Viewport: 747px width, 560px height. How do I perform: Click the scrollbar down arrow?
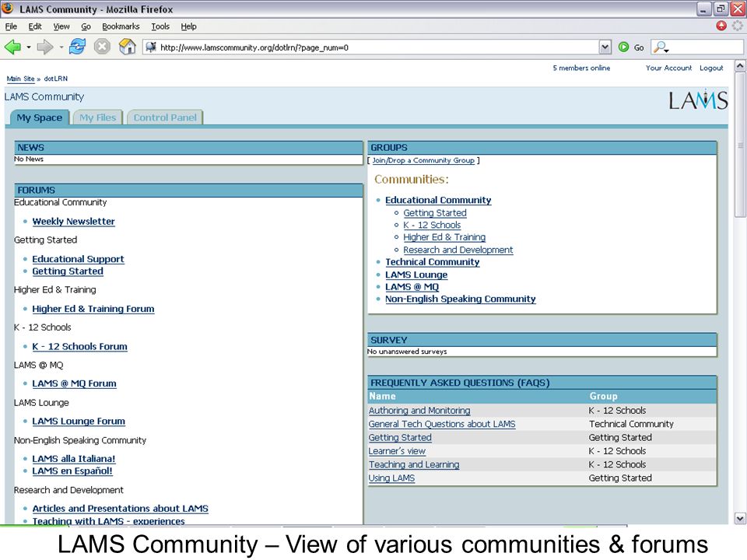click(740, 518)
